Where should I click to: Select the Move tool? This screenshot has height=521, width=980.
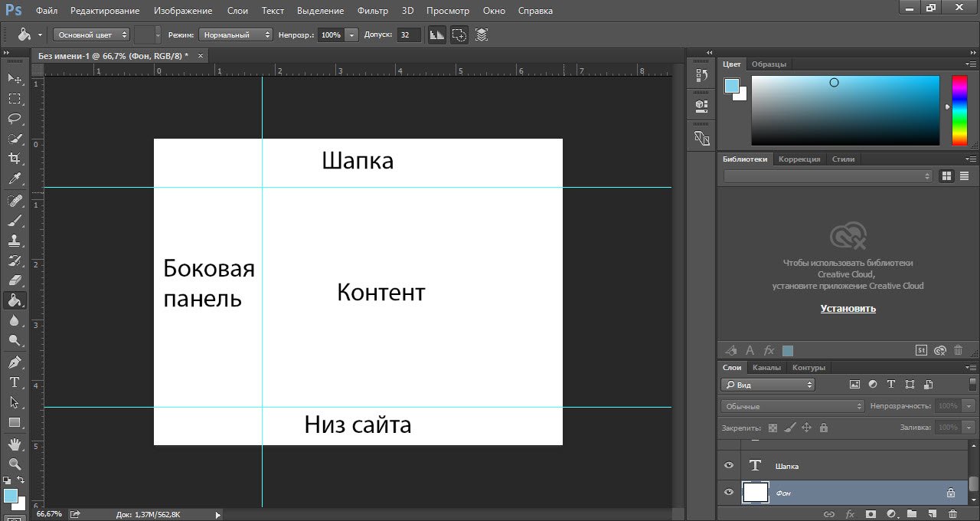14,78
